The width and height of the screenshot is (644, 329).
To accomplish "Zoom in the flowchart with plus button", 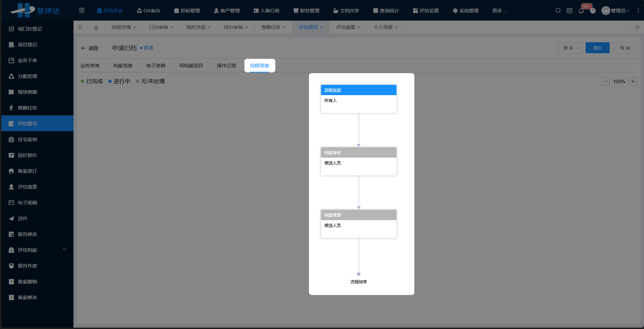I will point(633,81).
